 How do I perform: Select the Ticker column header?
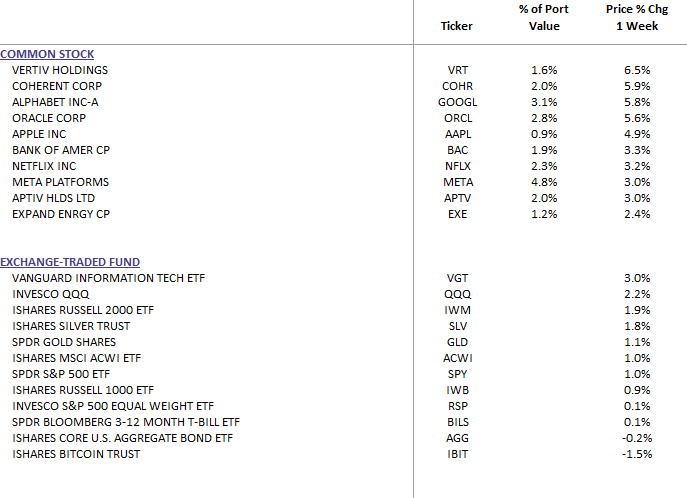(x=457, y=26)
